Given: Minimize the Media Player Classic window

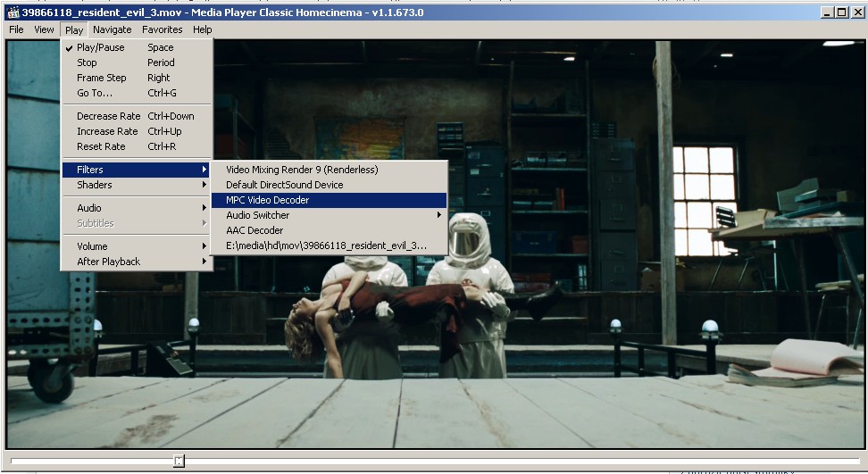Looking at the screenshot, I should point(827,12).
